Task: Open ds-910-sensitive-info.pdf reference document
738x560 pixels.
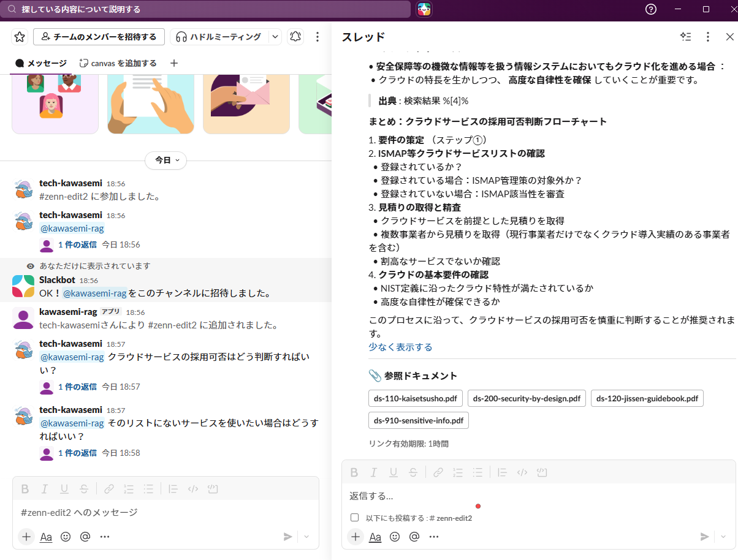Action: point(419,420)
